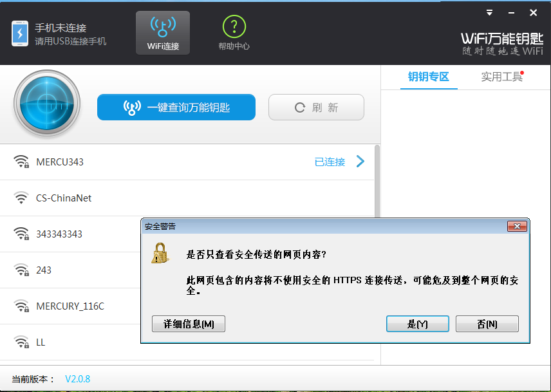Viewport: 551px width, 392px height.
Task: Click 详细信息(M) in security dialog
Action: point(189,324)
